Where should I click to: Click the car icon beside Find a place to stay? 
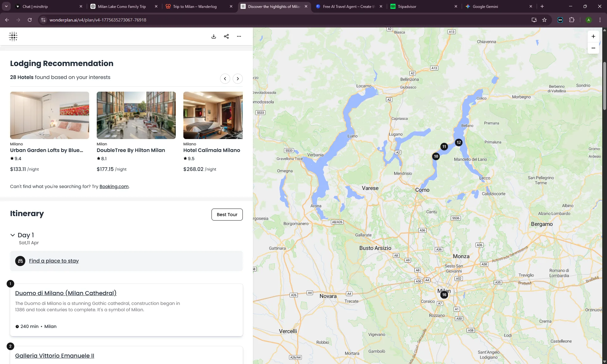pos(20,261)
